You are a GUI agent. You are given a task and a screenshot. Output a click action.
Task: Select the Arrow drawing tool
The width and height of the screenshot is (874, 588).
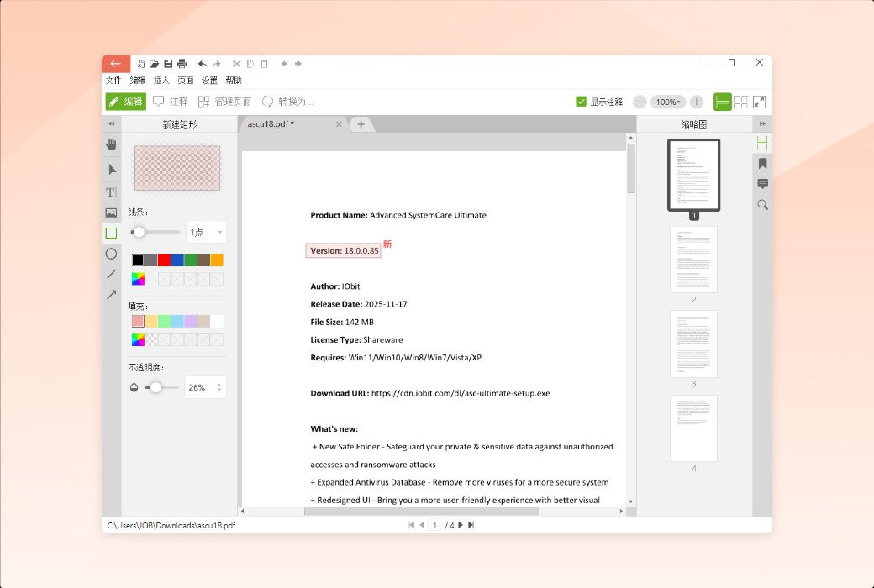pos(110,294)
